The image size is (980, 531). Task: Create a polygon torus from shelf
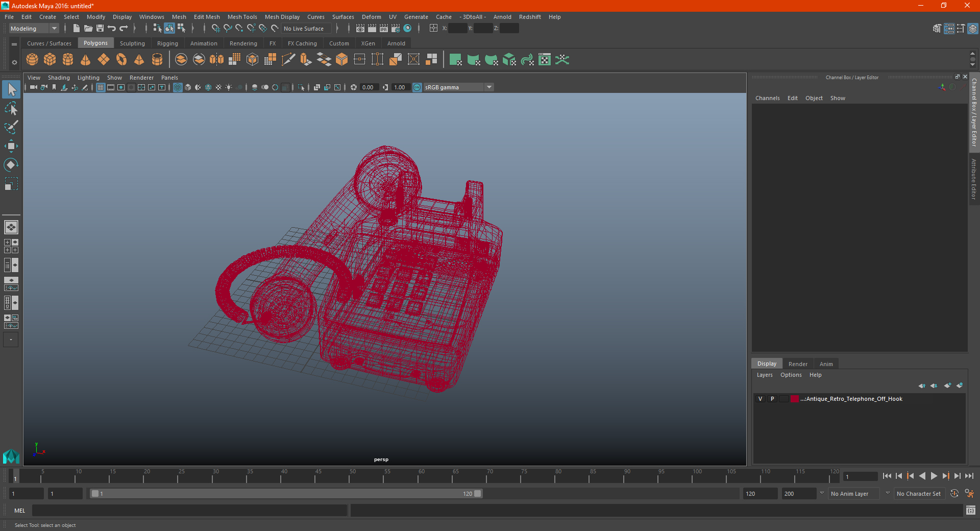[121, 60]
